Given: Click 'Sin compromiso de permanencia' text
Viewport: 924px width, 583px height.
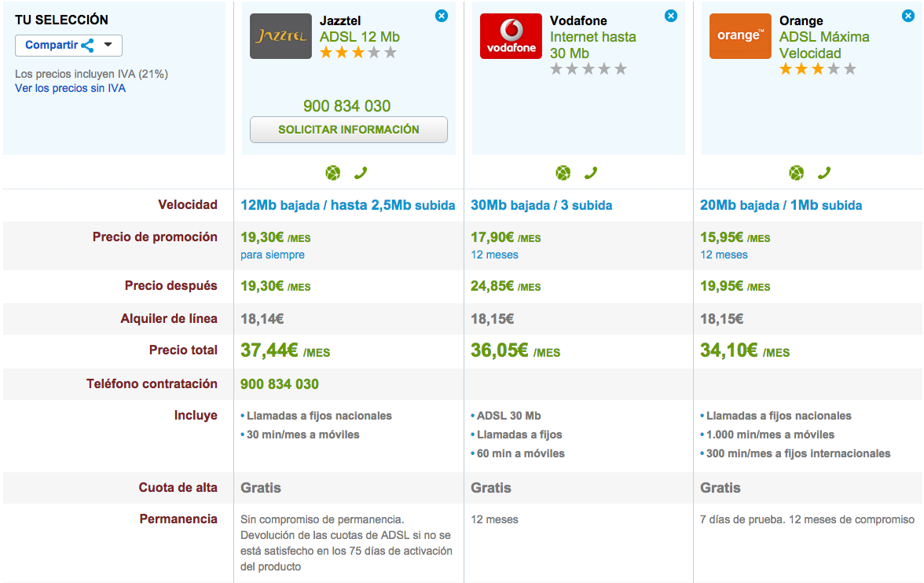Looking at the screenshot, I should click(322, 519).
